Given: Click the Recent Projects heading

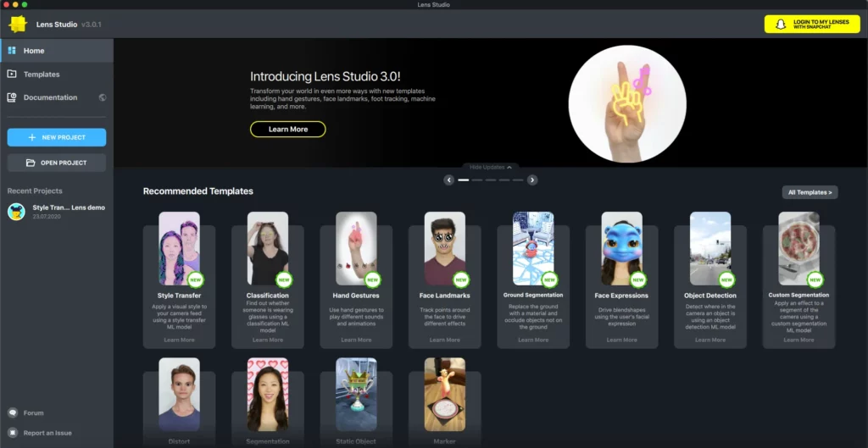Looking at the screenshot, I should pyautogui.click(x=35, y=191).
